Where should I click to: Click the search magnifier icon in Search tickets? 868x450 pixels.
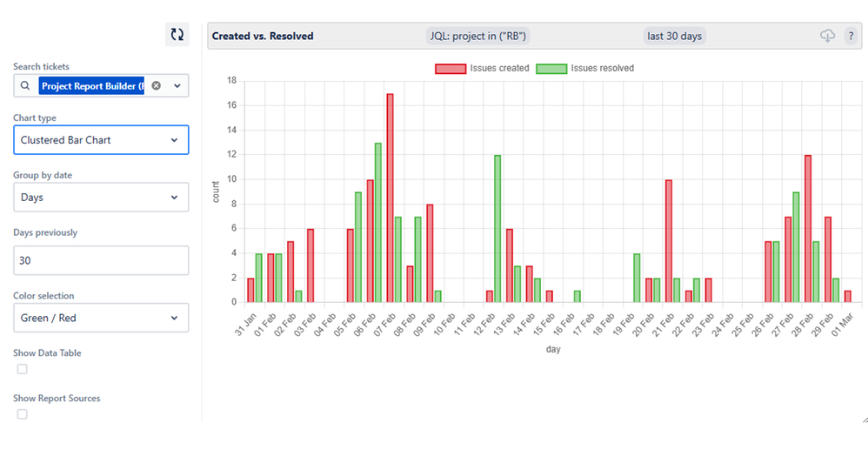25,86
